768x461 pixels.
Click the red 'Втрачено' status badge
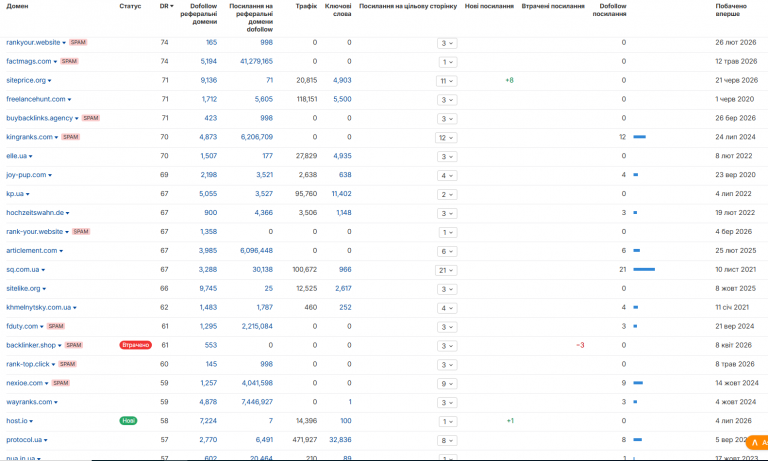(136, 345)
